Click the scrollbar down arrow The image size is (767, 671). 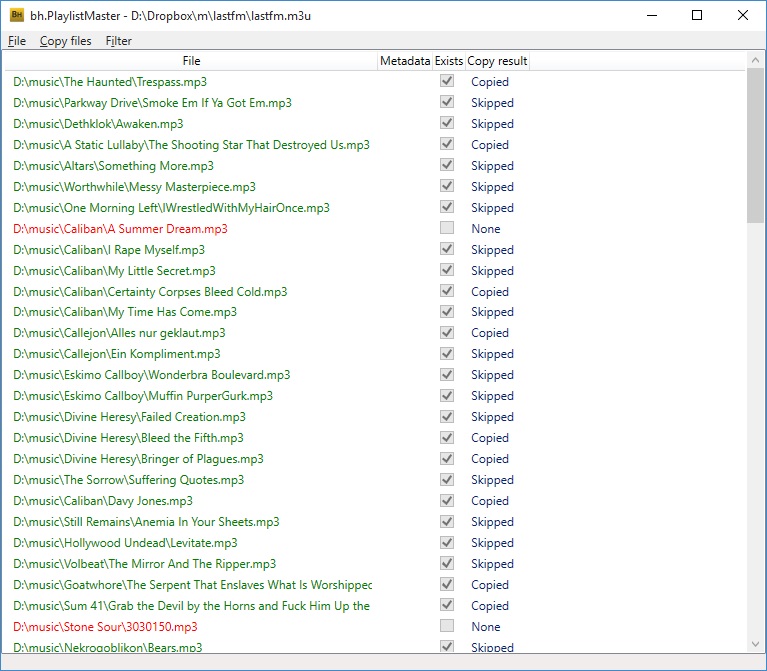pos(756,644)
